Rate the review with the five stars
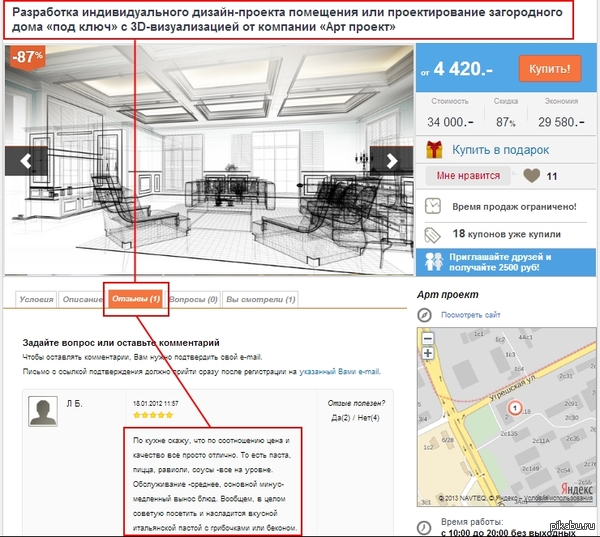Screen dimensions: 600x537 point(153,415)
